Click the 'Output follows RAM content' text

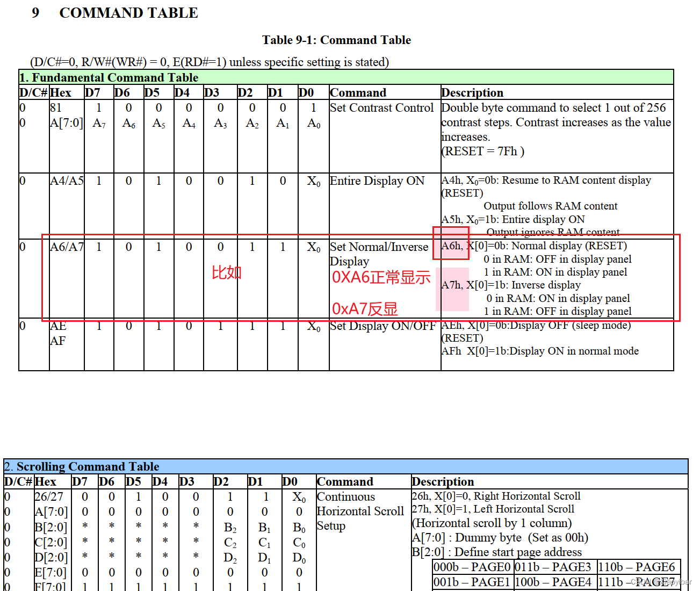tap(551, 206)
